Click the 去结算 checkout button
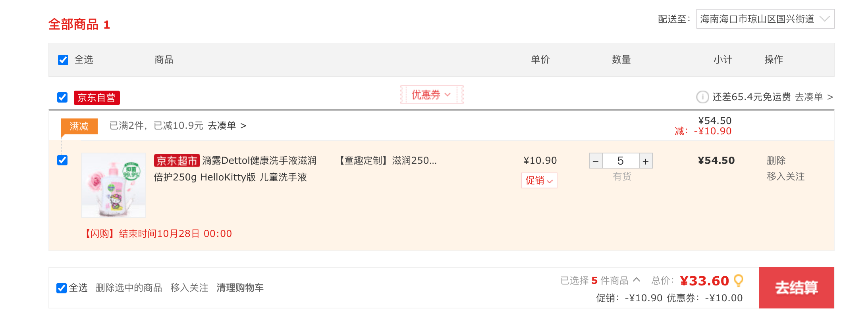868x318 pixels. point(797,288)
